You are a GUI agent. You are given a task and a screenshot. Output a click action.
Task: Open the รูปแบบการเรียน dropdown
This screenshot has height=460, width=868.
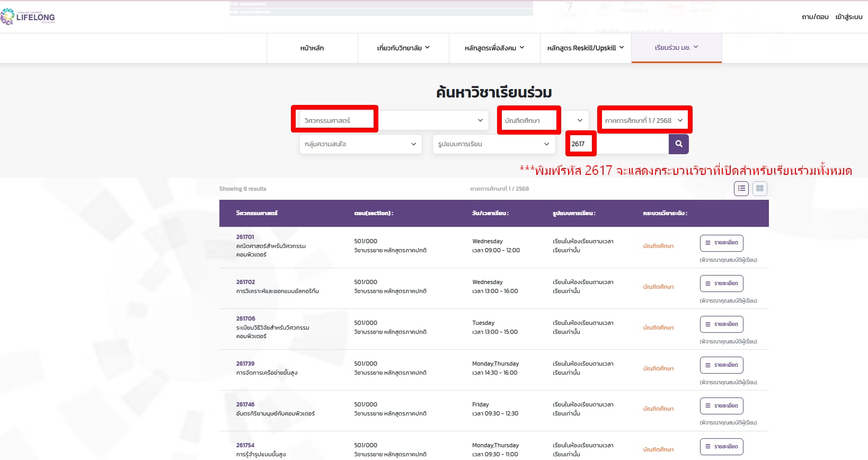click(494, 144)
